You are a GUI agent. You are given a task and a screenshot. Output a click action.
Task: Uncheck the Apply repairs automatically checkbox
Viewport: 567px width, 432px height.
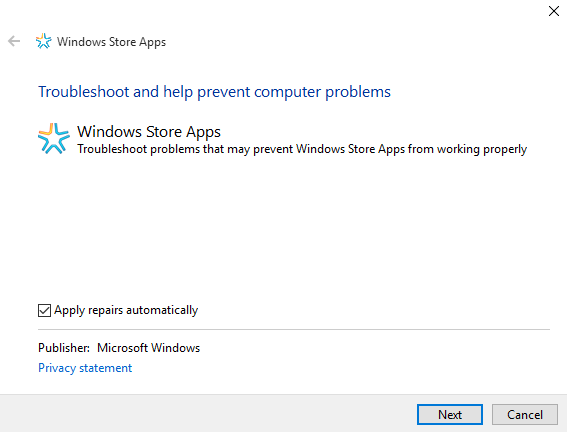(x=44, y=310)
